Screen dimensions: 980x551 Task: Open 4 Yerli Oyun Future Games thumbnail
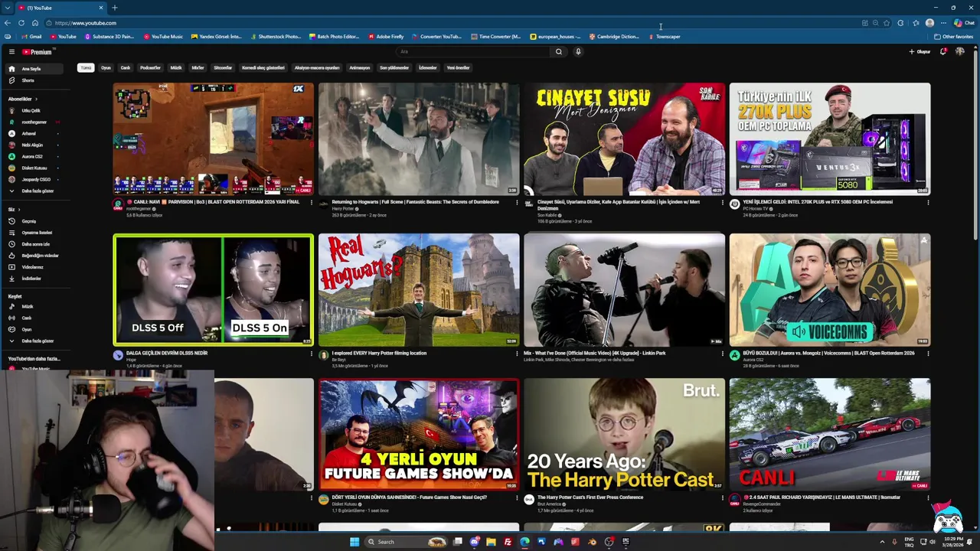(x=419, y=434)
